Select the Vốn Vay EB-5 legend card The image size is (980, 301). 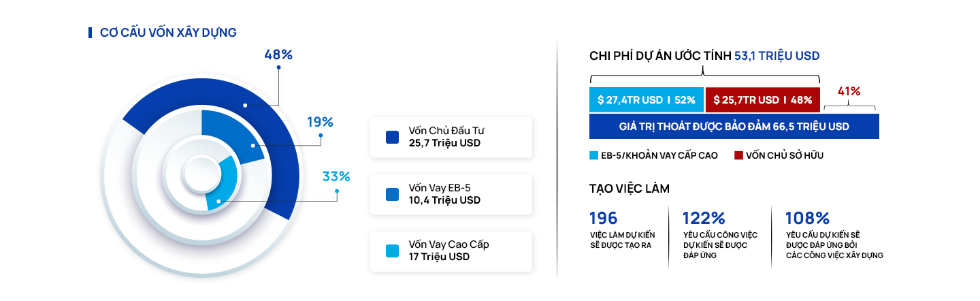click(x=451, y=194)
